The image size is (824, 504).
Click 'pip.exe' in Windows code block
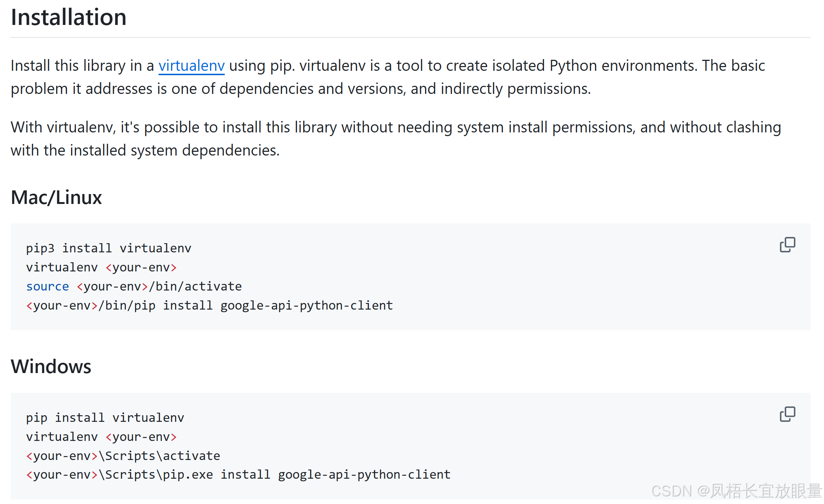point(188,475)
